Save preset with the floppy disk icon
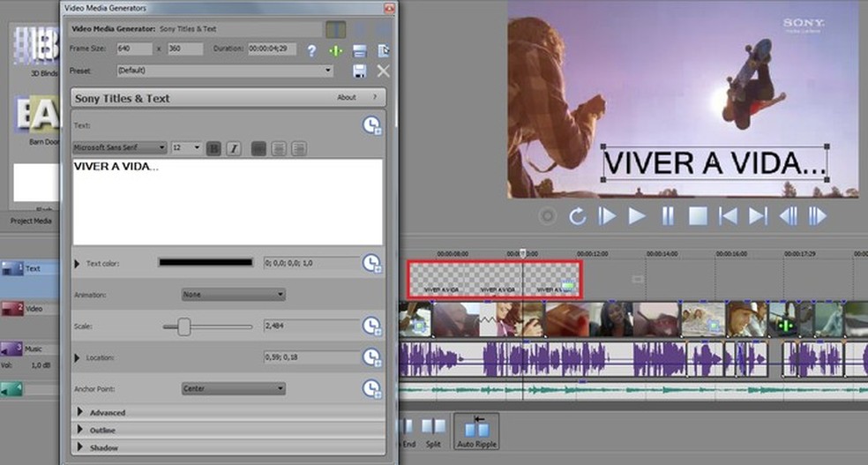The image size is (868, 465). point(360,71)
